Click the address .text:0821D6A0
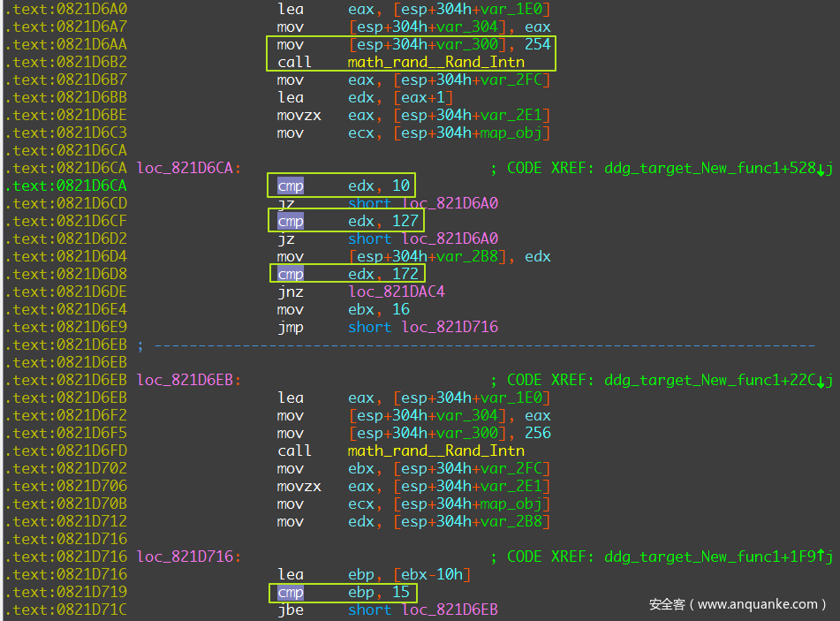Image resolution: width=840 pixels, height=621 pixels. [65, 9]
